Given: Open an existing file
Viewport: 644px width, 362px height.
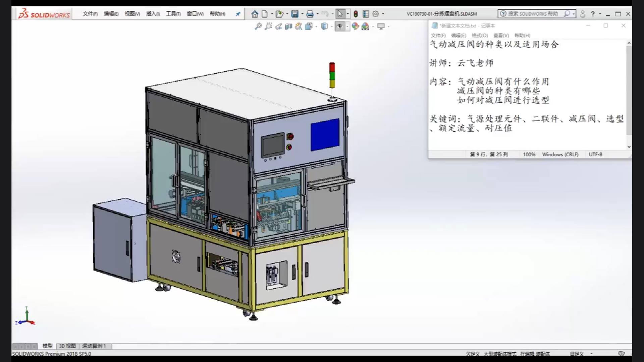Looking at the screenshot, I should [x=279, y=14].
